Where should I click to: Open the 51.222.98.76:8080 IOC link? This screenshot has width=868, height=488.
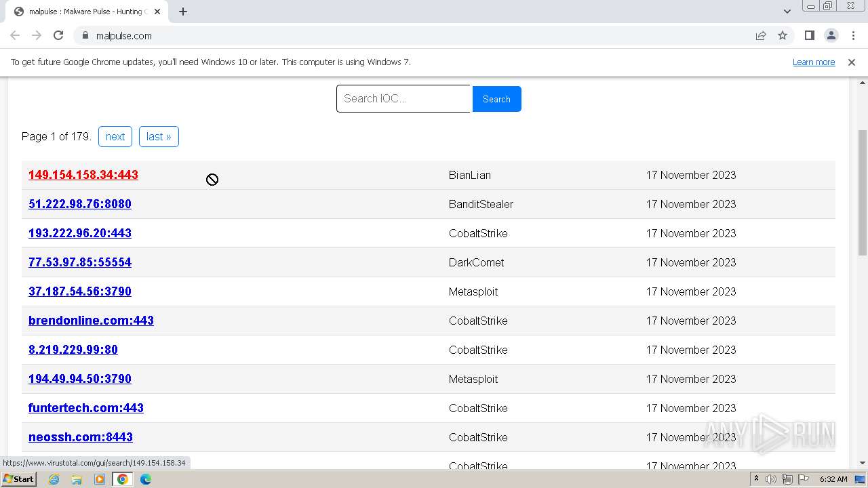coord(80,204)
